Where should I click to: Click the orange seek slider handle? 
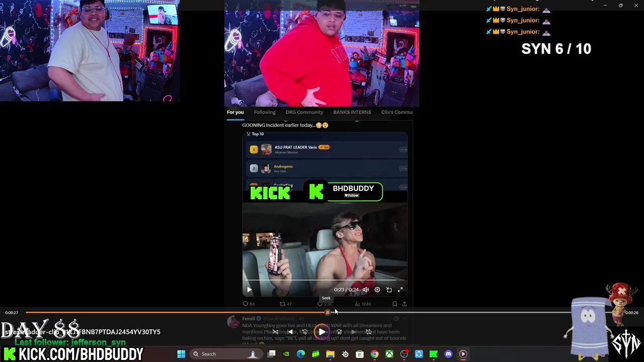tap(328, 312)
